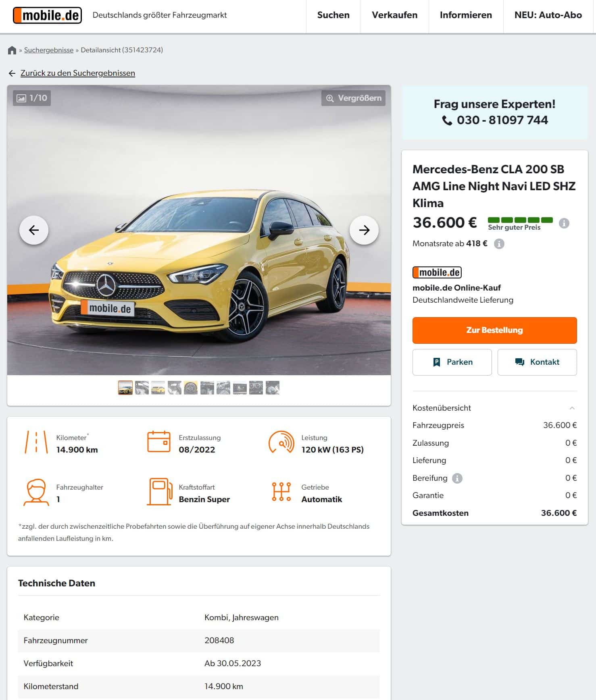
Task: Click the Kilometerstand 14.900 km table value
Action: (x=224, y=686)
